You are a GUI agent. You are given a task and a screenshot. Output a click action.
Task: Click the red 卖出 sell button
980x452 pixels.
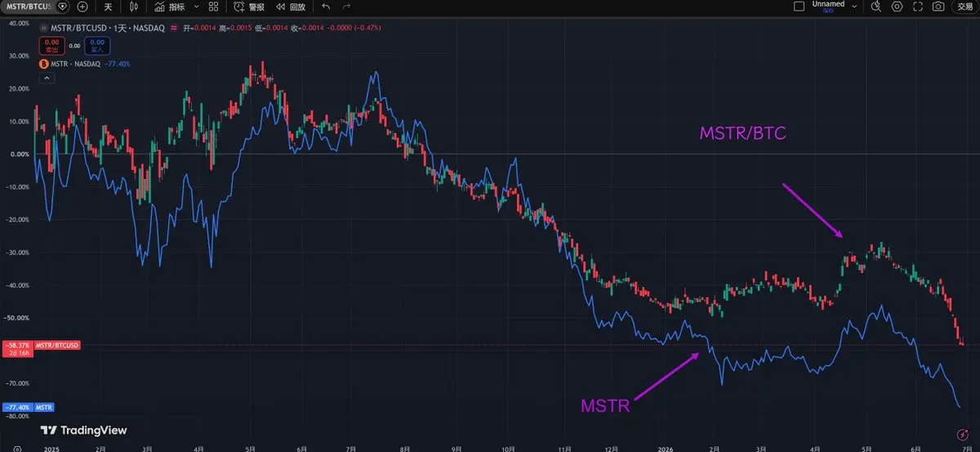51,45
